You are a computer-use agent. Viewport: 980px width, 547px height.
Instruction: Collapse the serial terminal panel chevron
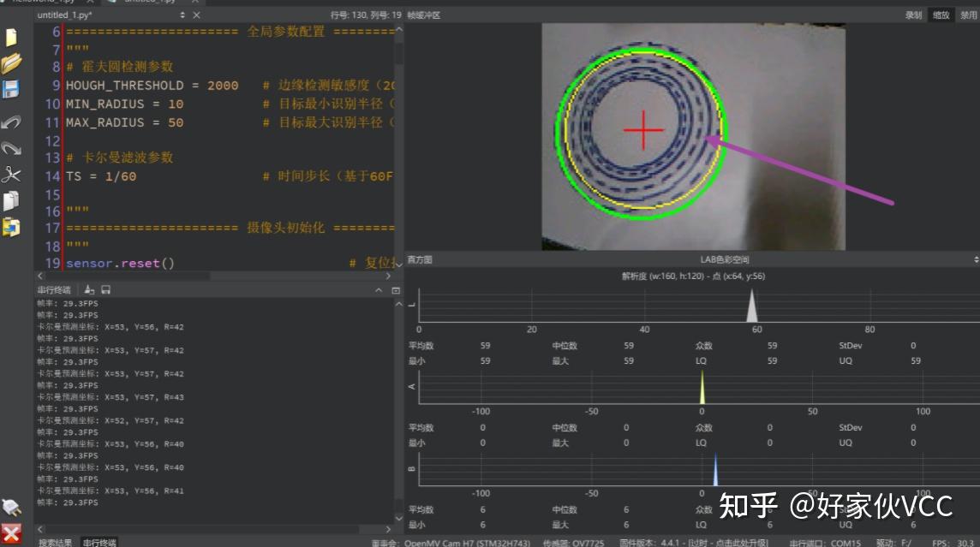[x=377, y=289]
